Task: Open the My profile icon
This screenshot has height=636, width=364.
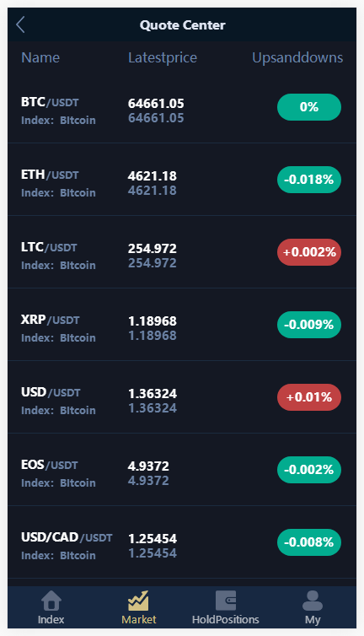Action: (x=313, y=601)
